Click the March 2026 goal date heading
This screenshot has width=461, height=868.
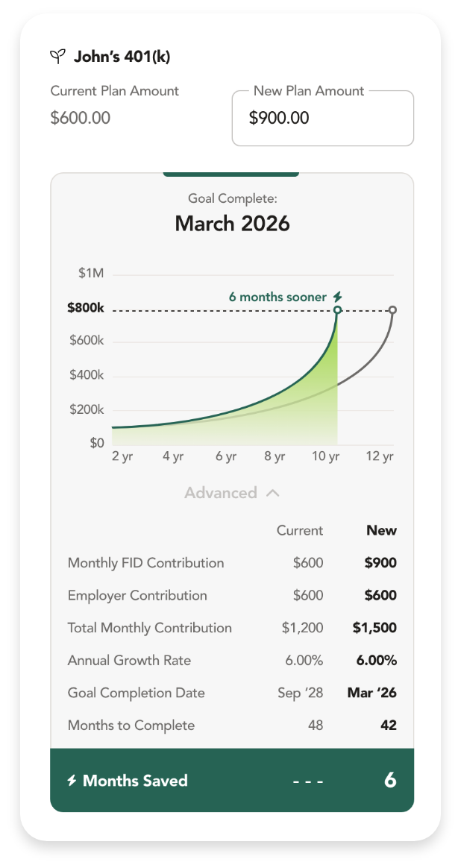point(232,224)
